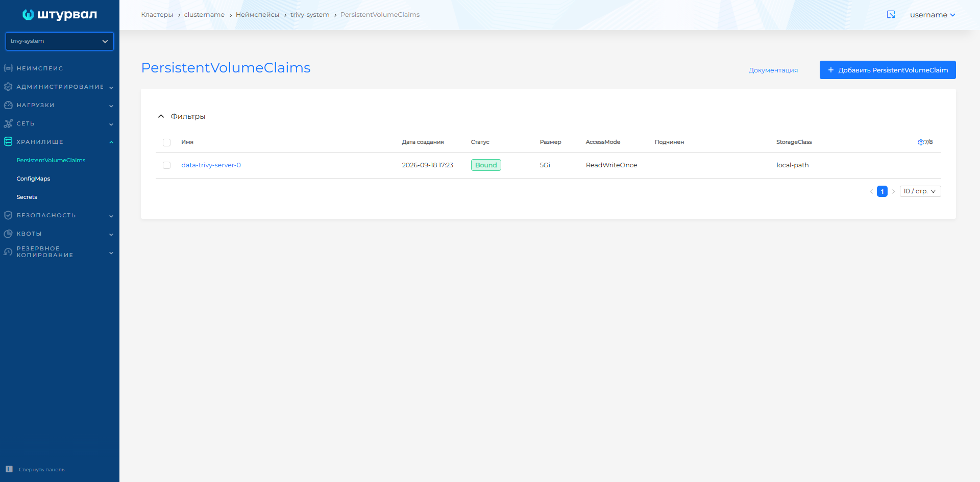The height and width of the screenshot is (482, 980).
Task: Click Свернуть панель at sidebar bottom
Action: point(42,470)
